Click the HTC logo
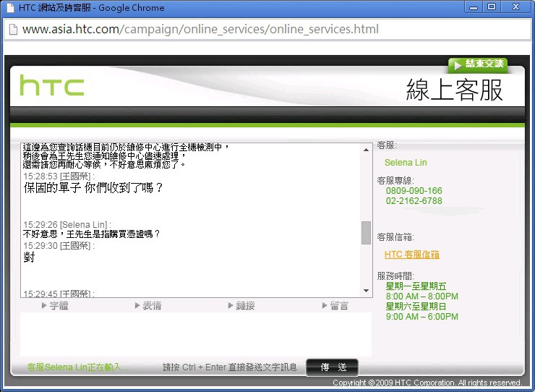The image size is (535, 392). [52, 85]
